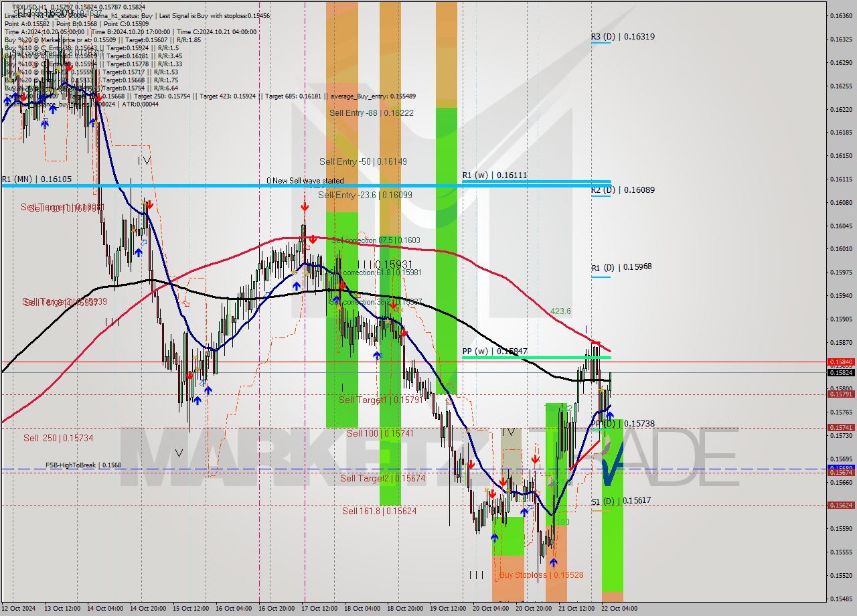The height and width of the screenshot is (616, 857).
Task: Click the 19 Oct 12:00 time axis label
Action: point(448,609)
